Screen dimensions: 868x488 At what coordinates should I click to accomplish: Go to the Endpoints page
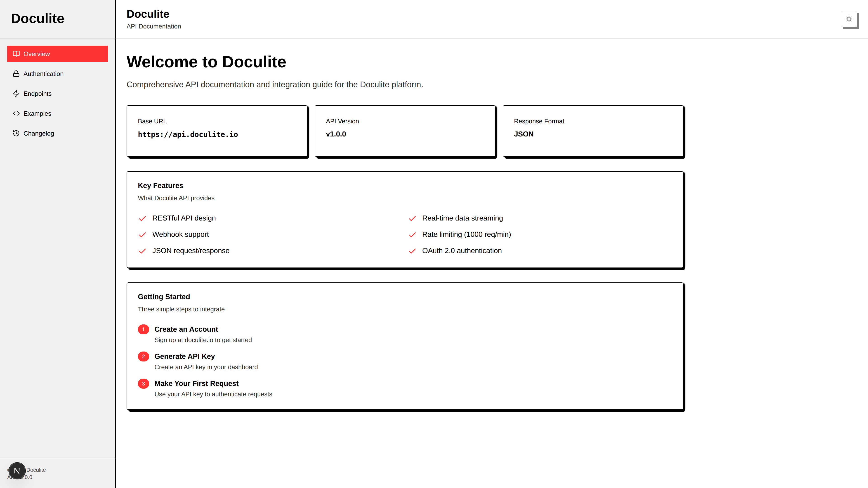click(x=37, y=94)
